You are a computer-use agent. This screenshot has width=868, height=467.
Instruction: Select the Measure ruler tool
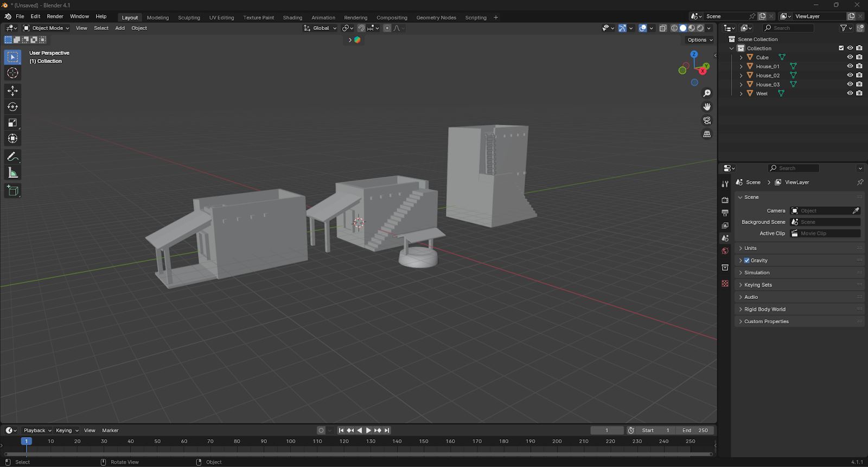point(12,173)
